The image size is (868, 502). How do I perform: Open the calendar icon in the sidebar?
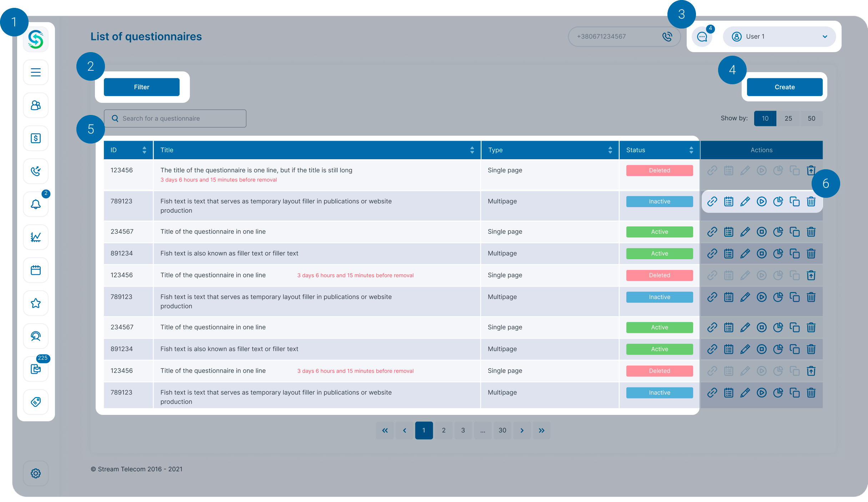pos(36,270)
